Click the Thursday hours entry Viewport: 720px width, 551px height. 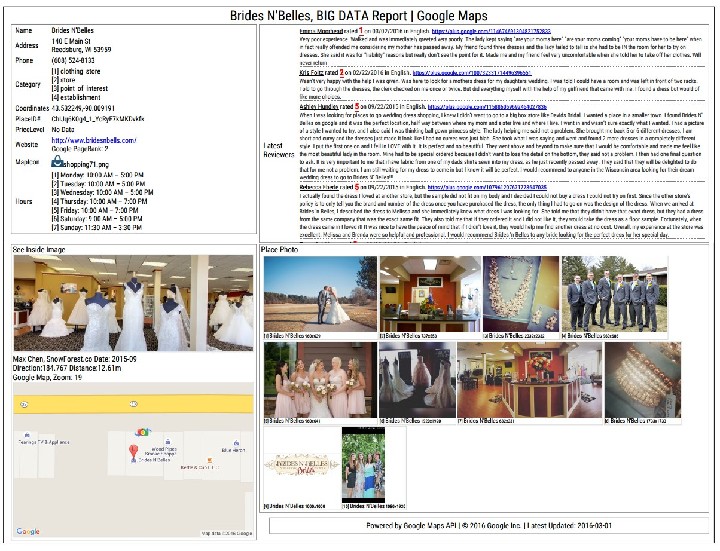(99, 201)
